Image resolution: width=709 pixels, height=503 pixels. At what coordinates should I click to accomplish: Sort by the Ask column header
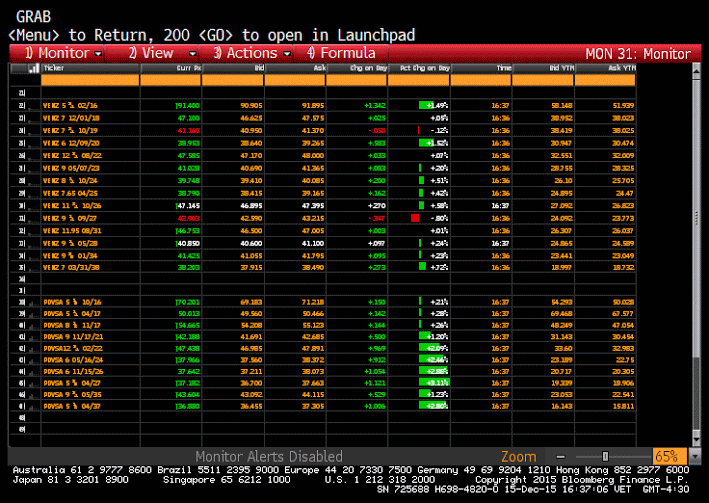click(x=295, y=68)
